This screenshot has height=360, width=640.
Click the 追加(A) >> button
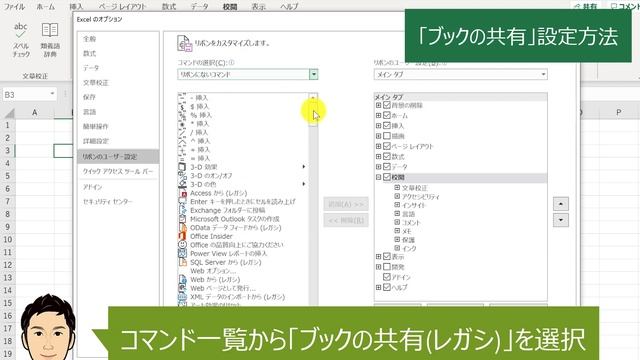(346, 204)
